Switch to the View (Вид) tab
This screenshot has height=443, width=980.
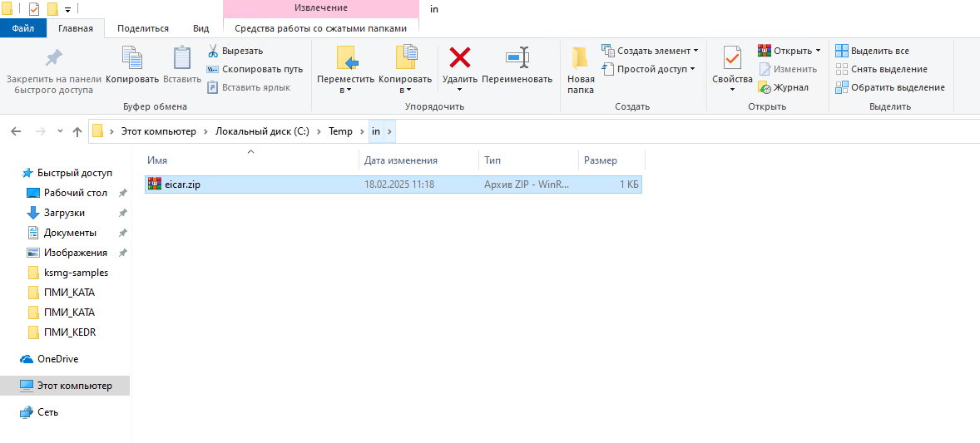pos(200,28)
